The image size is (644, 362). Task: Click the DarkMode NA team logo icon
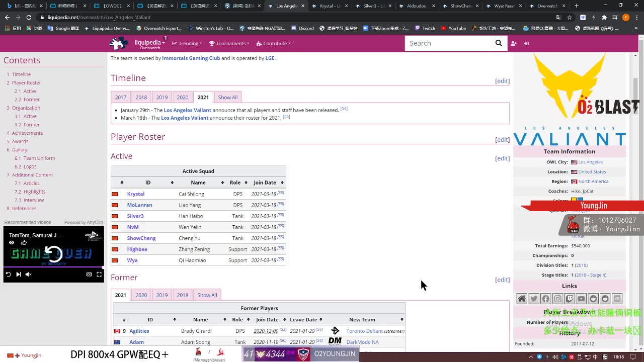tap(335, 341)
